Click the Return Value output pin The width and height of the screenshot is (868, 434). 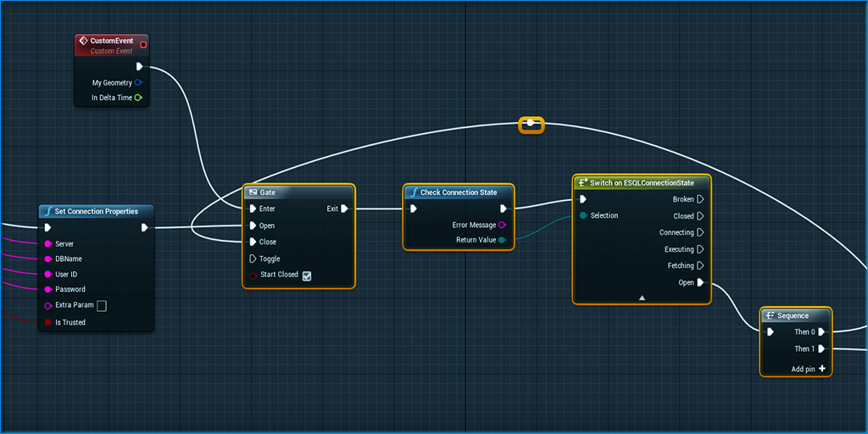tap(503, 241)
